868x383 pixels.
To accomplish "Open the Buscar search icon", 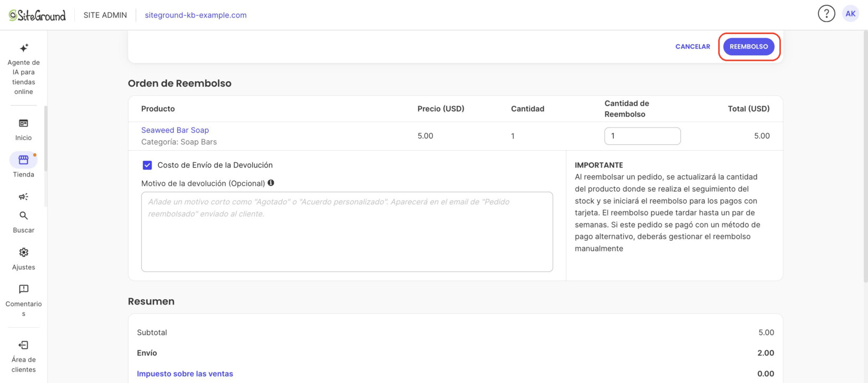I will [24, 215].
